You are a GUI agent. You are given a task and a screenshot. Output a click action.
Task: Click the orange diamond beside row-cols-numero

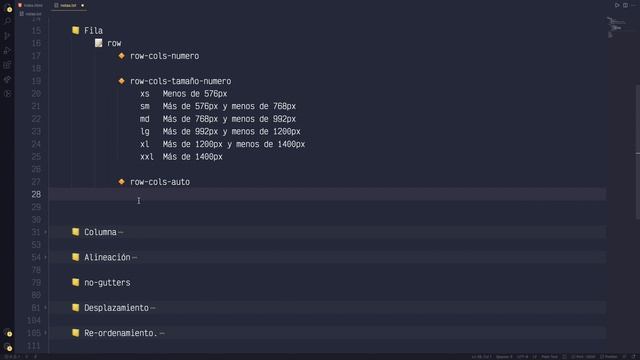pos(122,56)
